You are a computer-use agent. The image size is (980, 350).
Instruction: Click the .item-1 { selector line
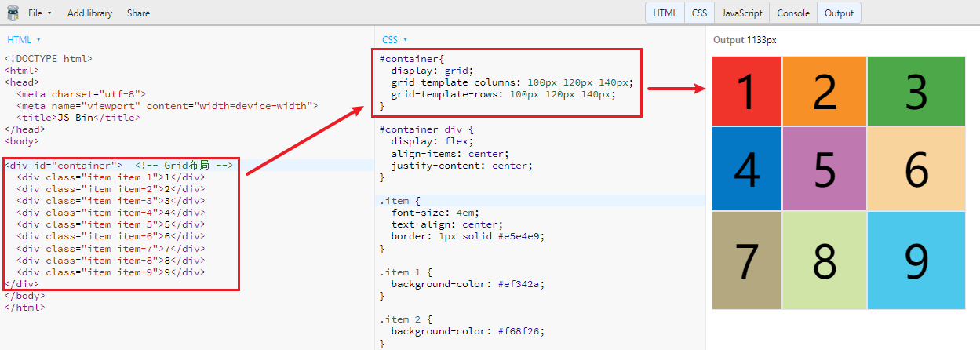click(x=406, y=272)
